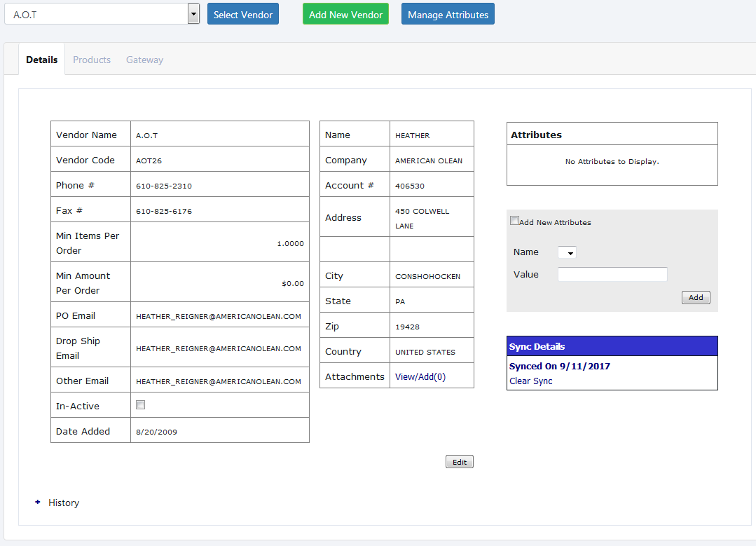This screenshot has height=546, width=756.
Task: Click the PO Email address value
Action: 219,316
